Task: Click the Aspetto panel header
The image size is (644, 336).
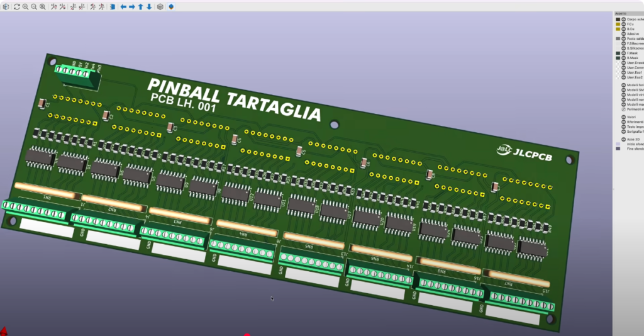Action: pyautogui.click(x=621, y=13)
